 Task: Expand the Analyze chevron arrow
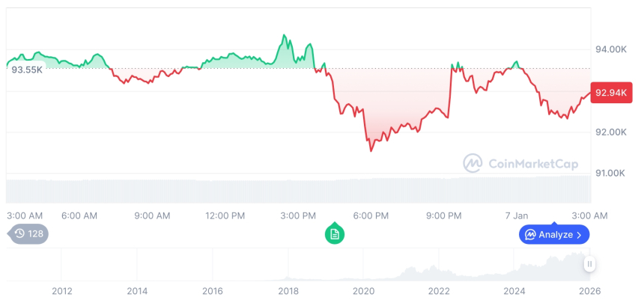click(579, 235)
